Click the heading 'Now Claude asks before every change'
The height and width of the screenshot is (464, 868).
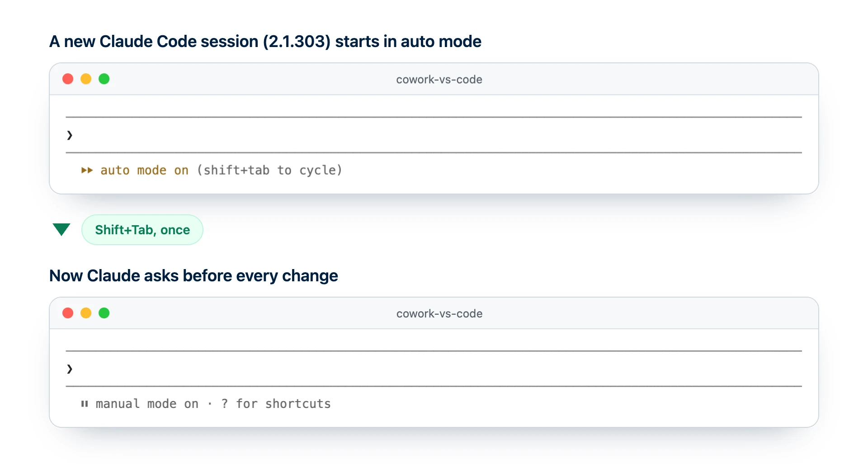point(193,276)
